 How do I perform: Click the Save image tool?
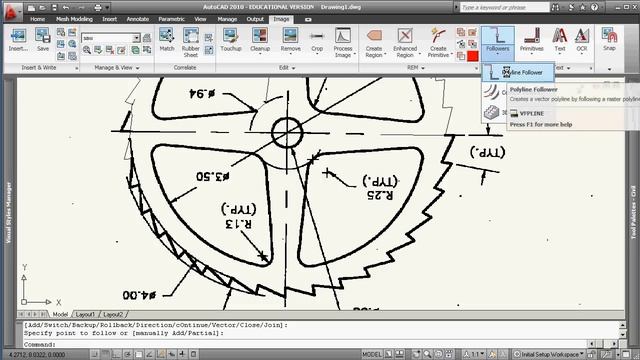(x=42, y=40)
